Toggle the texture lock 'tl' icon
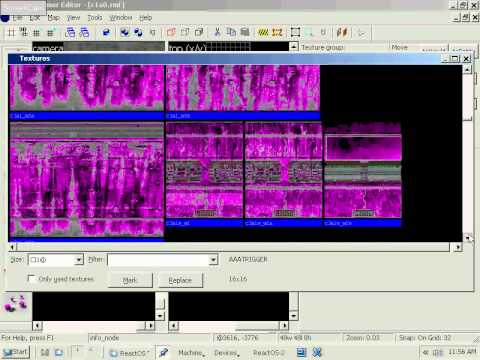480x360 pixels. coord(323,32)
